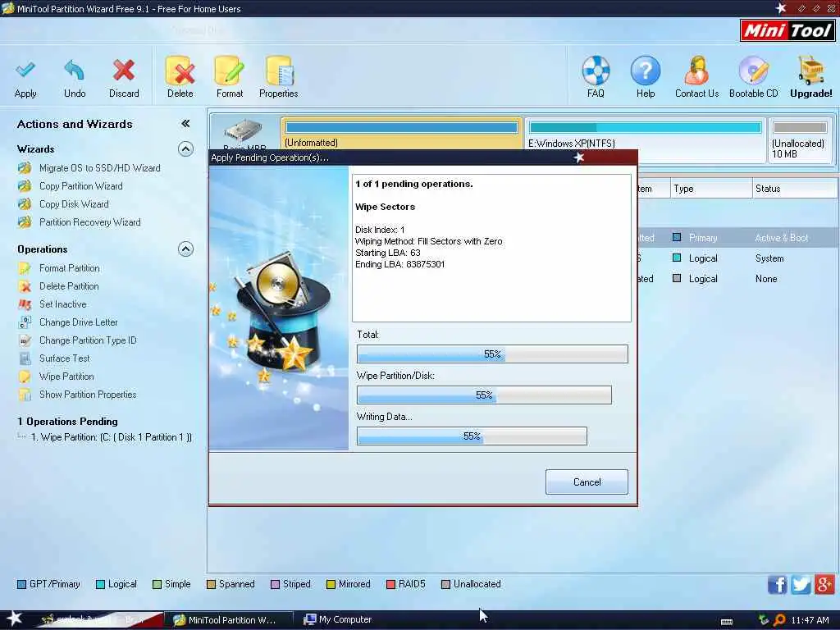Click the Format Partition operation icon
Screen dimensions: 840x630
[x=25, y=268]
